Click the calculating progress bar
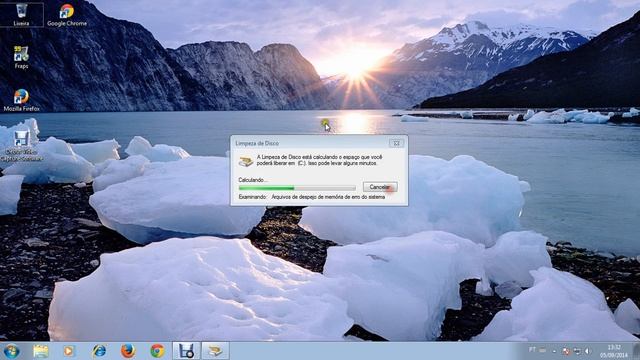 [x=297, y=188]
